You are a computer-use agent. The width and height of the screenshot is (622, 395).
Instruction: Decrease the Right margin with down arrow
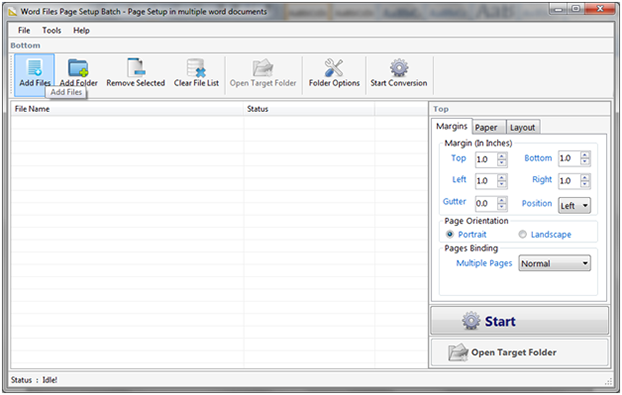pyautogui.click(x=585, y=184)
